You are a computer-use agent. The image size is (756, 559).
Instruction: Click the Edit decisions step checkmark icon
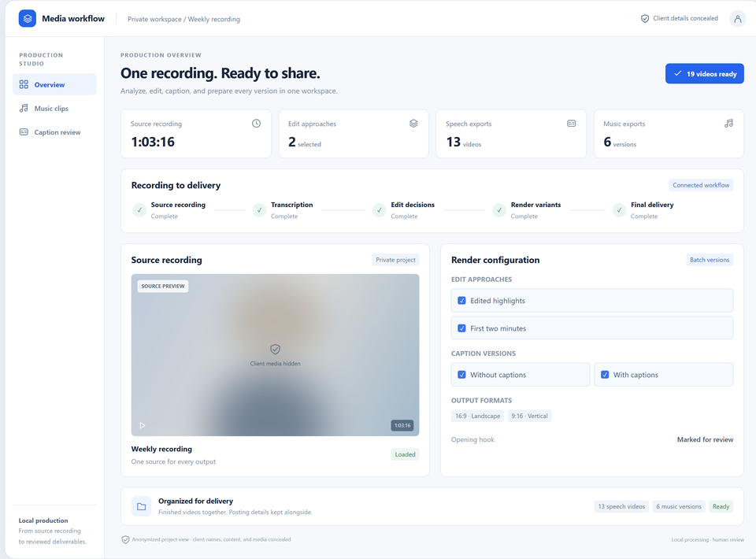click(x=380, y=210)
